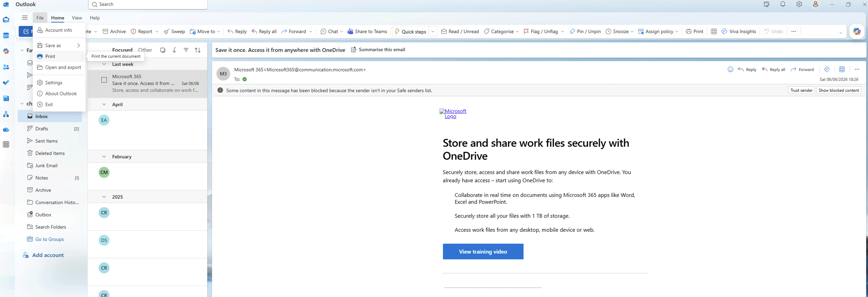Image resolution: width=868 pixels, height=297 pixels.
Task: Tick the Microsoft 365 email checkbox
Action: 104,80
